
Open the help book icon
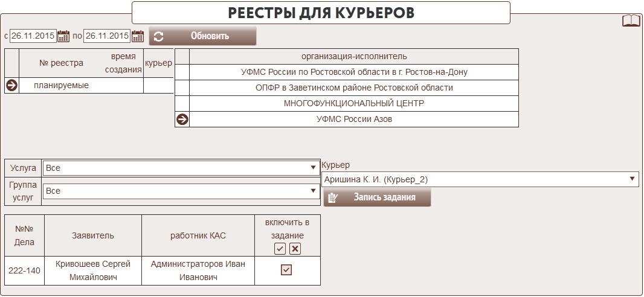click(631, 21)
